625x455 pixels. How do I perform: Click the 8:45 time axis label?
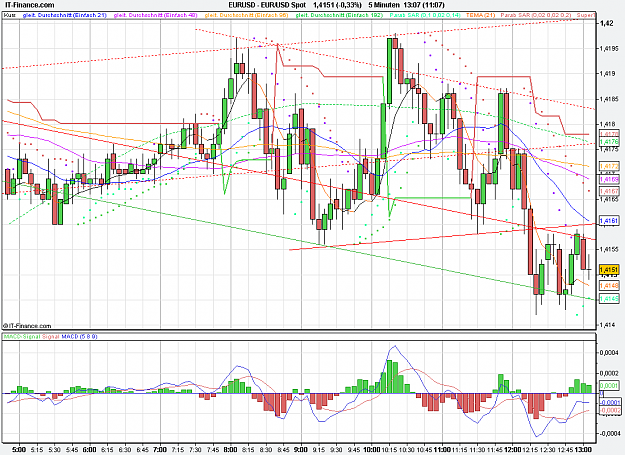283,450
